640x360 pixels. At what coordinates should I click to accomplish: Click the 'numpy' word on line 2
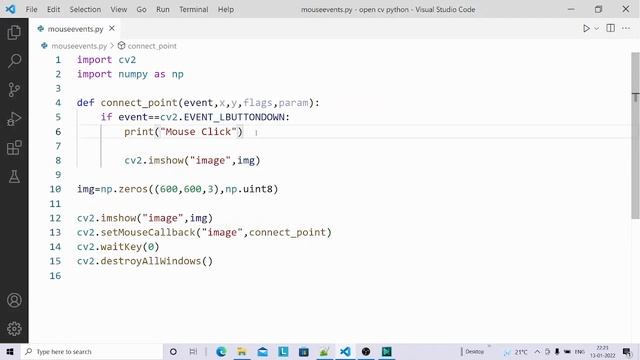pos(133,74)
